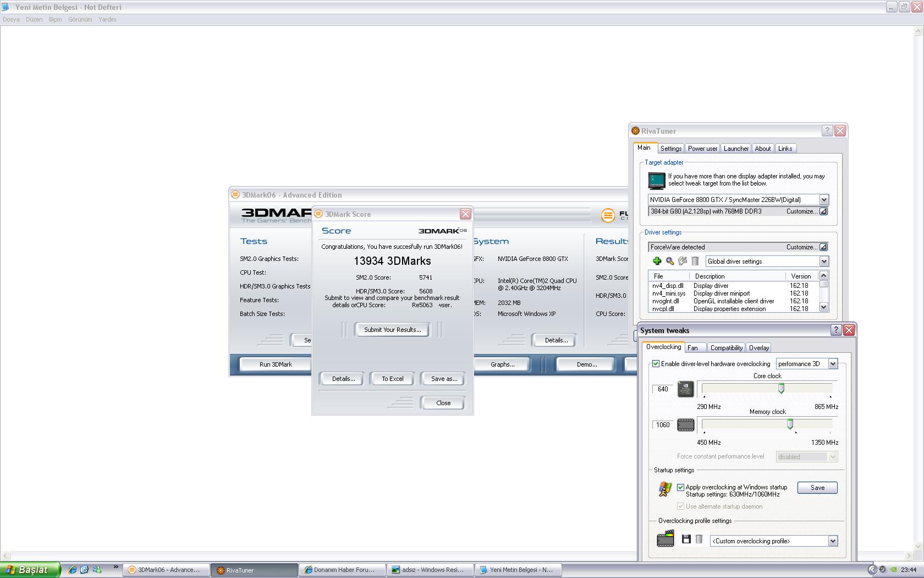This screenshot has height=578, width=924.
Task: Click the memory clock 1060 value field
Action: point(663,425)
